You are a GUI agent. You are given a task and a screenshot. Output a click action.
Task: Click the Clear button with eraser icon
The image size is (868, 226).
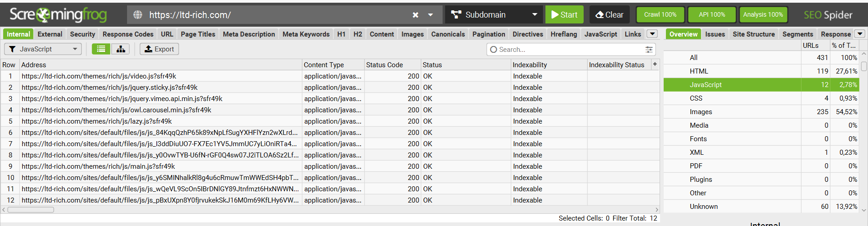point(609,15)
